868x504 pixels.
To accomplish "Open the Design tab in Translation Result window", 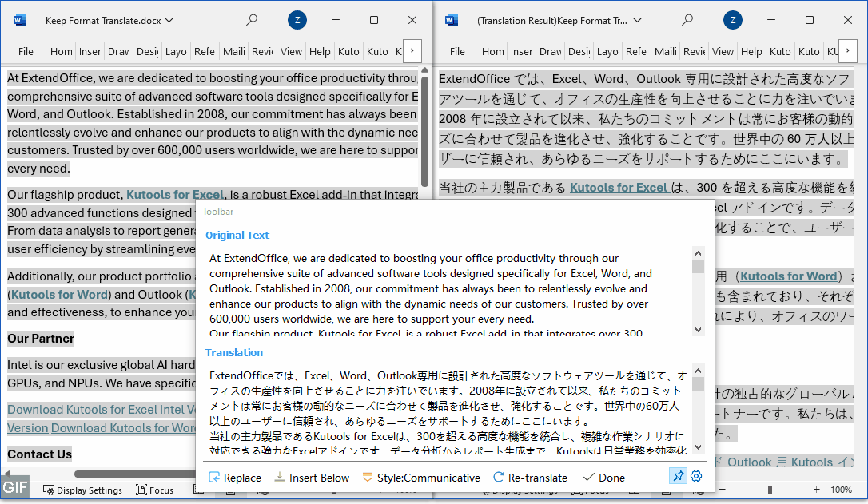I will (x=579, y=51).
